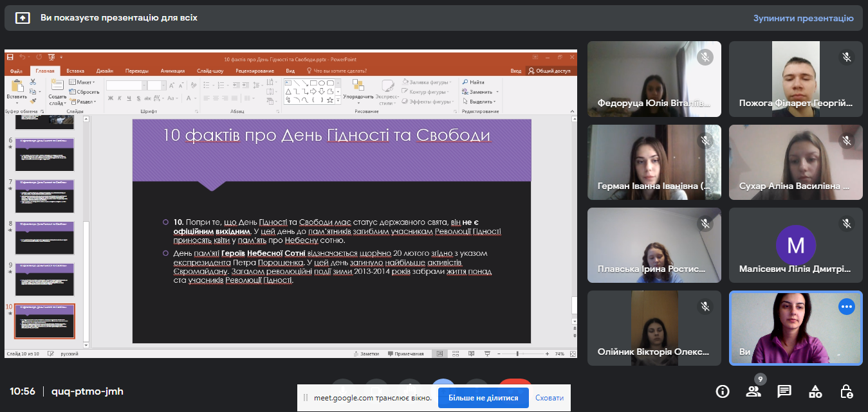Click muted mic icon on Плавська Ірина tile

[x=705, y=224]
